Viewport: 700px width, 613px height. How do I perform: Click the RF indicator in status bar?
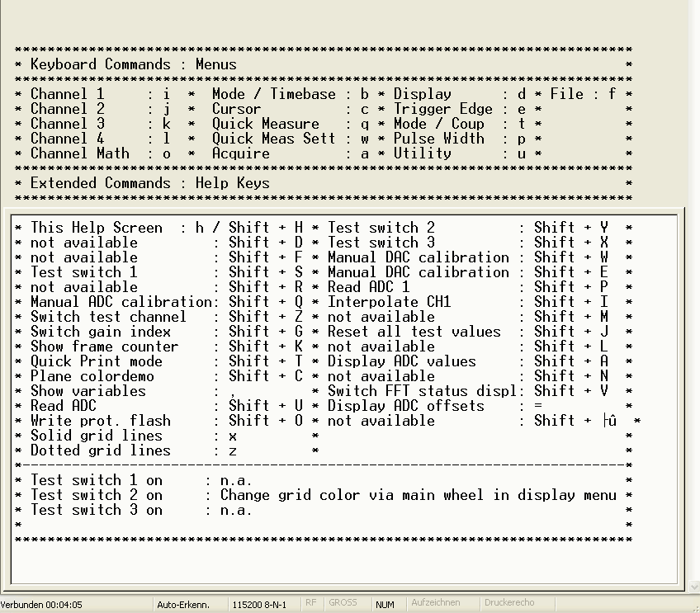(310, 603)
